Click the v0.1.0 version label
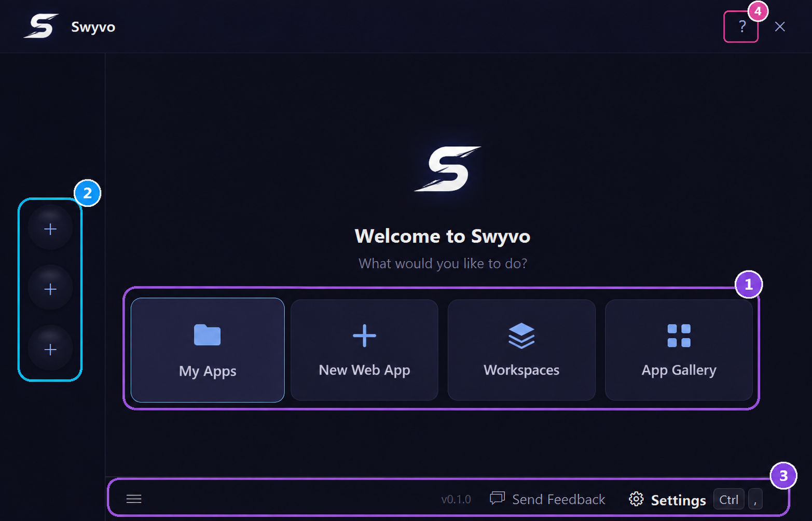 click(x=456, y=499)
